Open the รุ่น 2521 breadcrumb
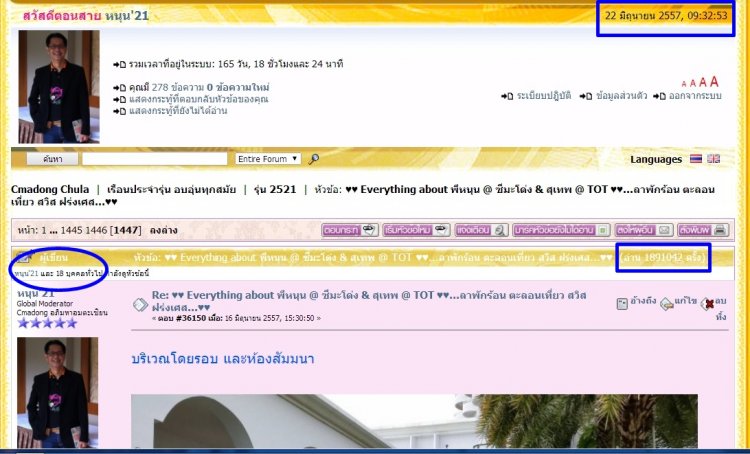The height and width of the screenshot is (454, 750). click(275, 189)
